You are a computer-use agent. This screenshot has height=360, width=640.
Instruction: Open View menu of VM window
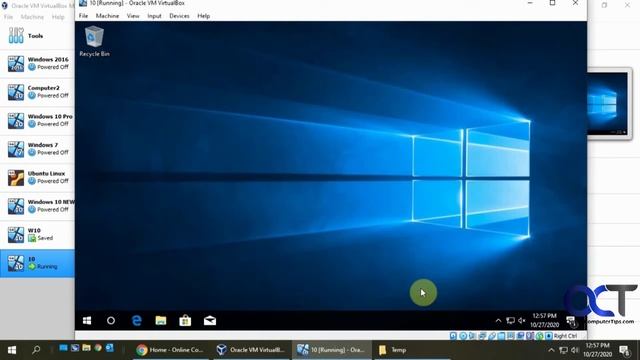click(133, 16)
